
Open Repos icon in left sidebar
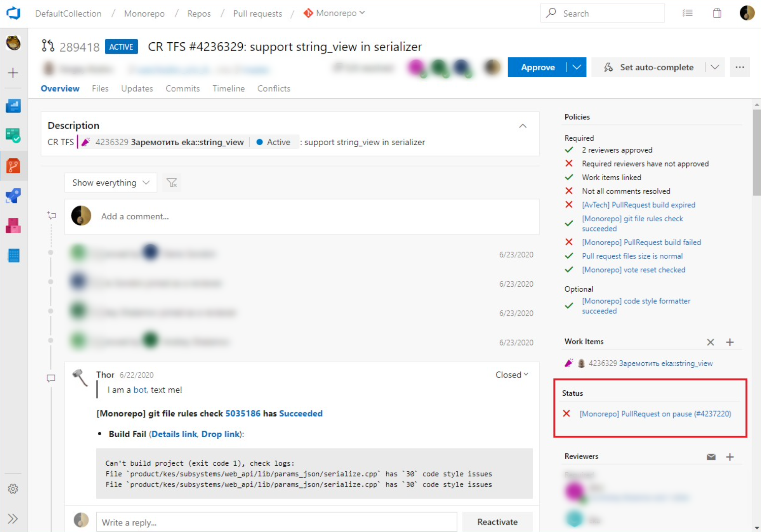13,166
